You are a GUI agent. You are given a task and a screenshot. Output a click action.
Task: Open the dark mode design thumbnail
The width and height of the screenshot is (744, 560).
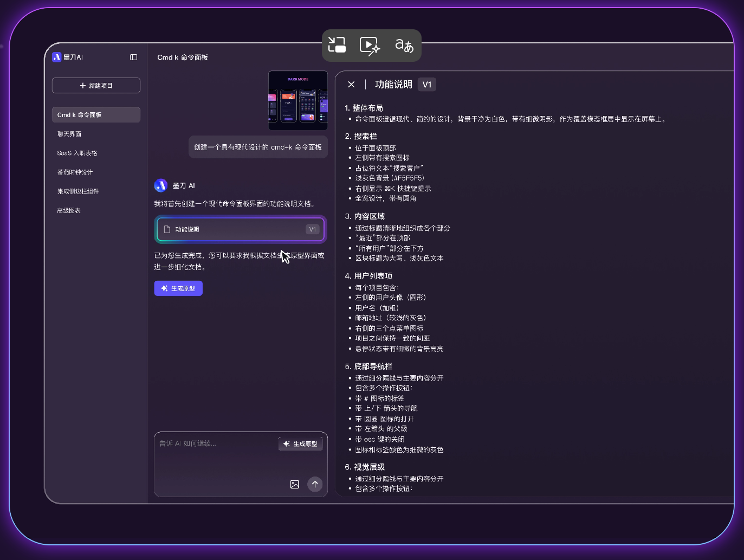click(x=297, y=100)
